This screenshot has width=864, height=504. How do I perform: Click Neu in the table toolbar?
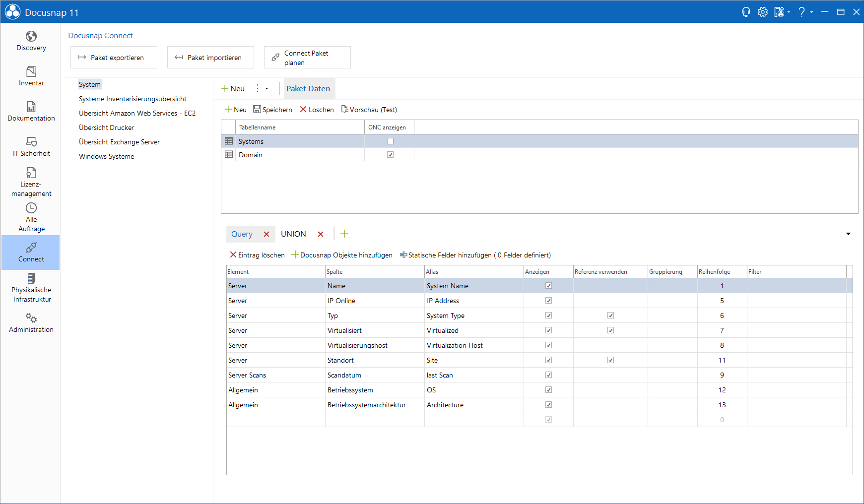tap(236, 110)
